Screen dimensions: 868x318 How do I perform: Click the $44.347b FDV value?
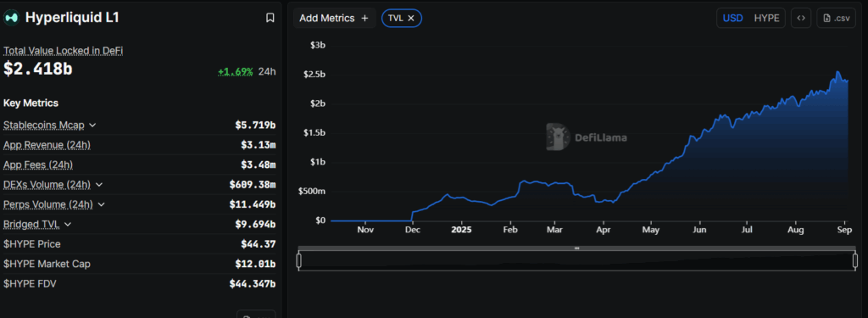point(253,283)
